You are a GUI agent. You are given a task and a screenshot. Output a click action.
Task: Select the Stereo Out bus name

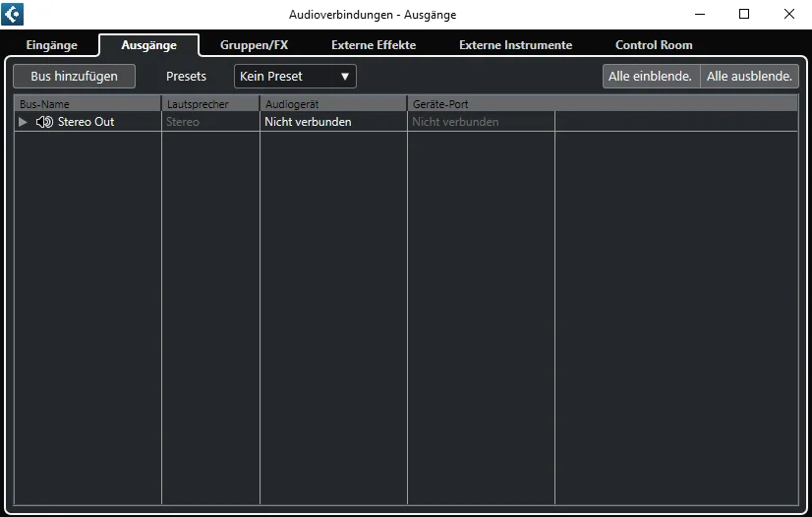click(x=86, y=122)
